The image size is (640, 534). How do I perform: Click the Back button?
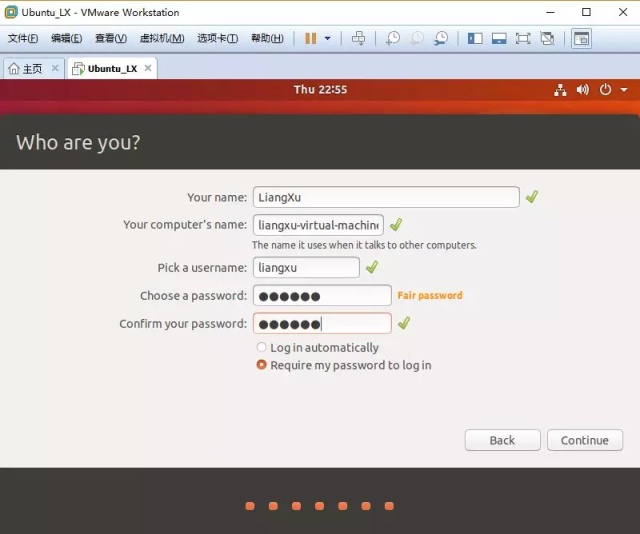(x=502, y=440)
